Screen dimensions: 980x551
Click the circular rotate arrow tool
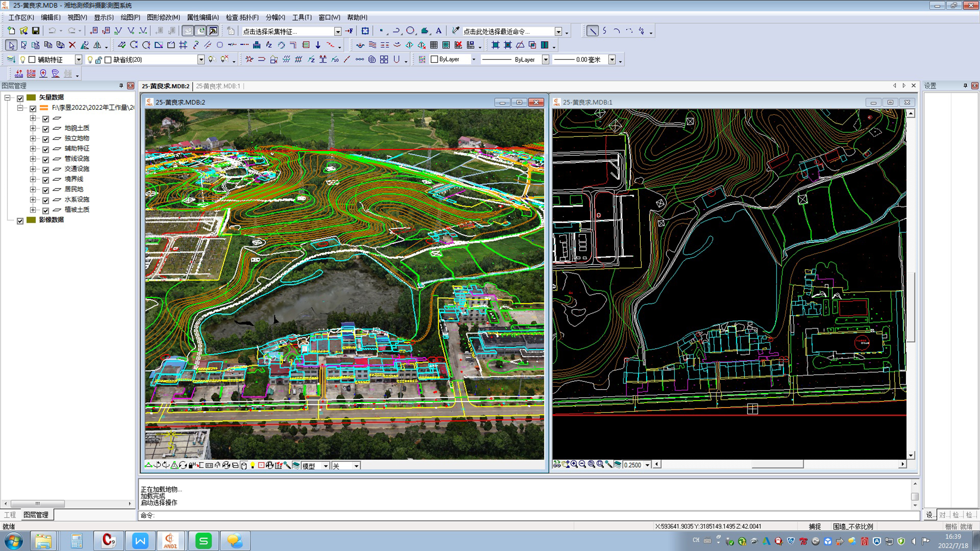coord(134,45)
